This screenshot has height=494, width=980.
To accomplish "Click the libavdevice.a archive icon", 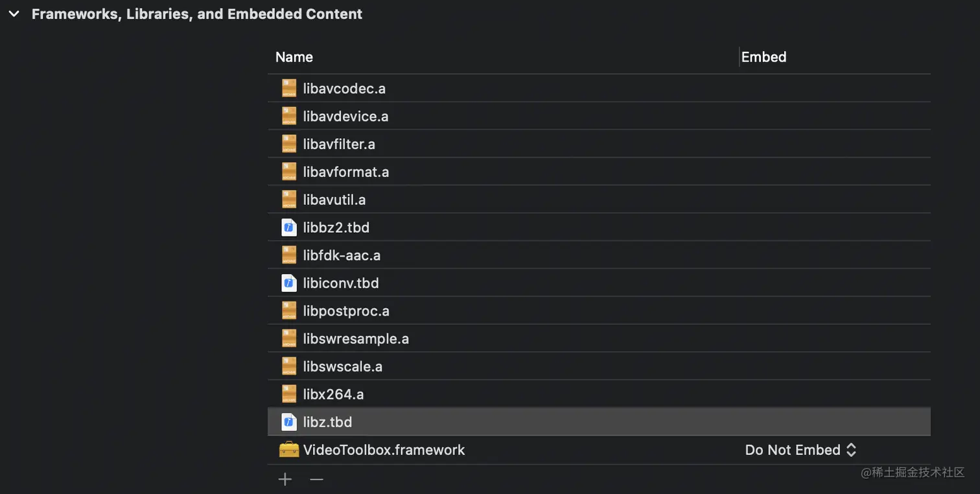I will click(x=289, y=116).
